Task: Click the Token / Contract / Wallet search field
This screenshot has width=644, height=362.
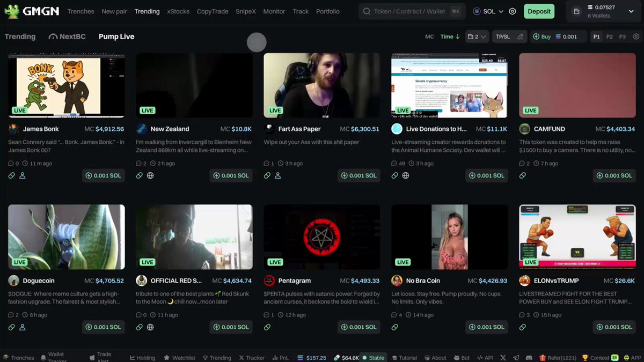Action: (x=412, y=11)
